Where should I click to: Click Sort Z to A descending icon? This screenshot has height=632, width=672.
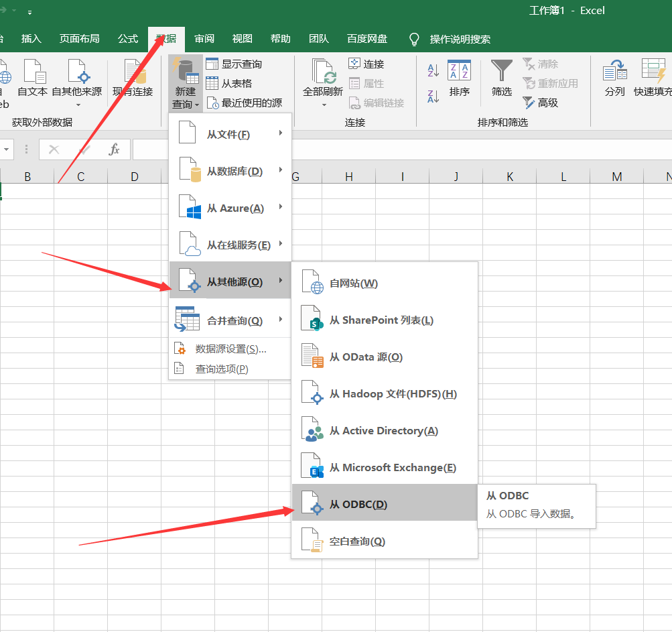click(x=433, y=96)
